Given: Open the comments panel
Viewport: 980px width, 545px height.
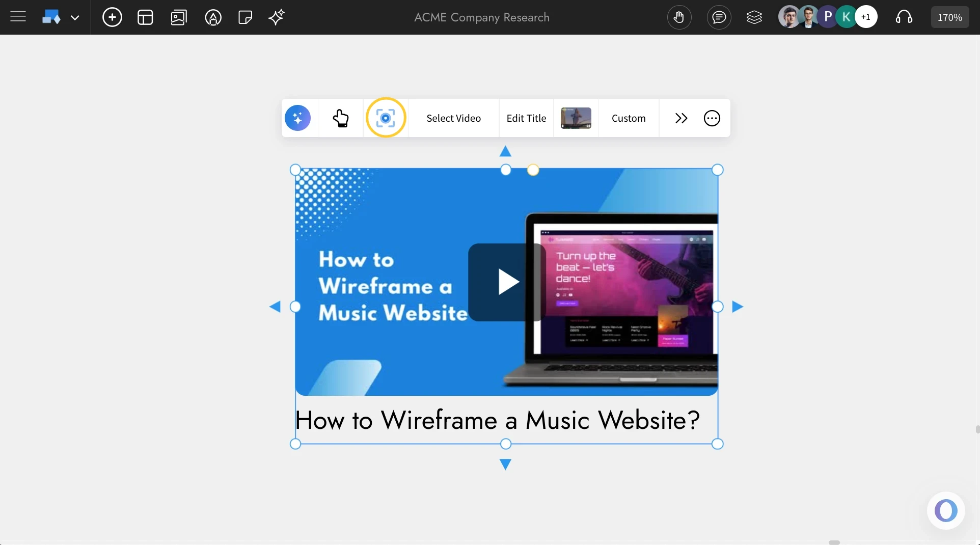Looking at the screenshot, I should click(x=719, y=17).
